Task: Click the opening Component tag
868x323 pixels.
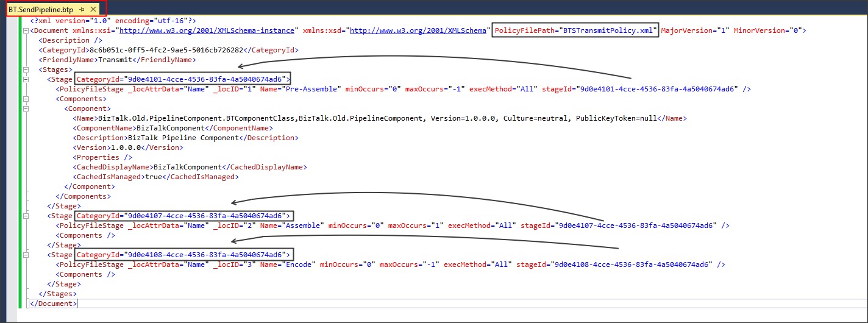Action: (x=88, y=108)
